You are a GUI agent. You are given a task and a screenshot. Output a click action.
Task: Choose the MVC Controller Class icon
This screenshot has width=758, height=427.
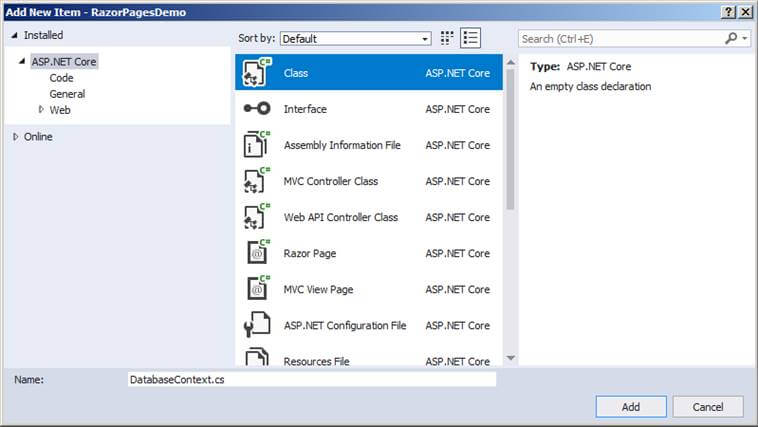click(x=256, y=180)
